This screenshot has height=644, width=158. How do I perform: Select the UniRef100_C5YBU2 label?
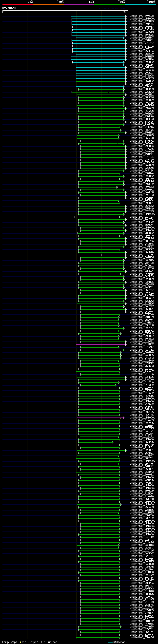[x=142, y=81]
